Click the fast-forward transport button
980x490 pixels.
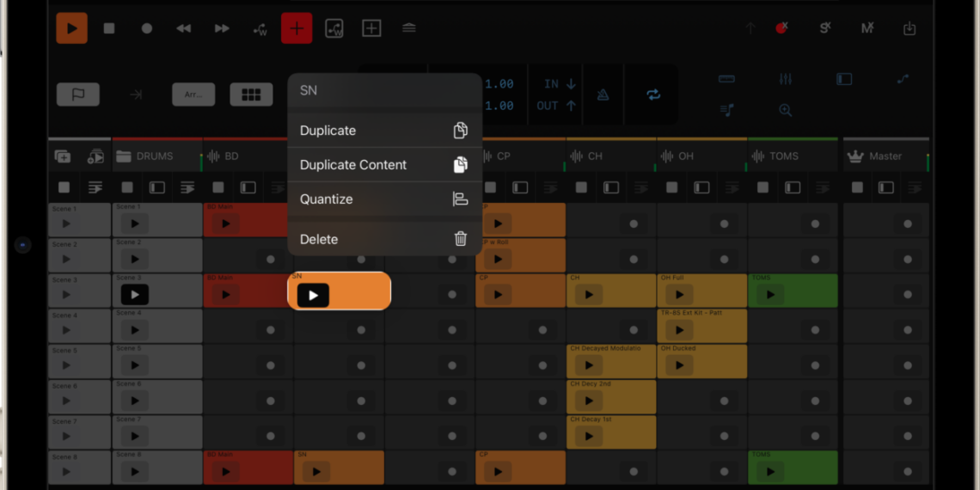pyautogui.click(x=222, y=28)
